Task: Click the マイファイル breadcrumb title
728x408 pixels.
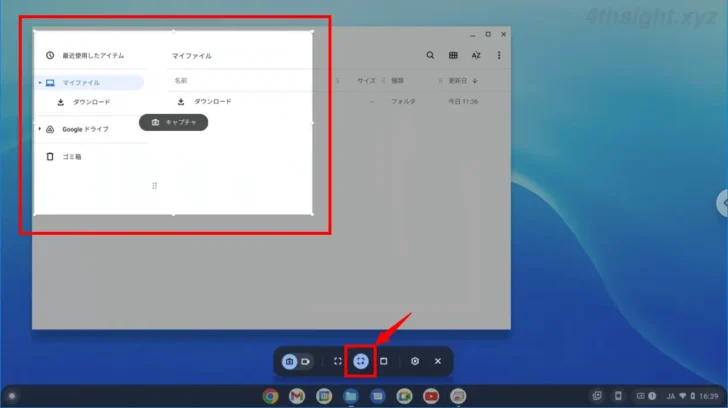Action: (192, 56)
